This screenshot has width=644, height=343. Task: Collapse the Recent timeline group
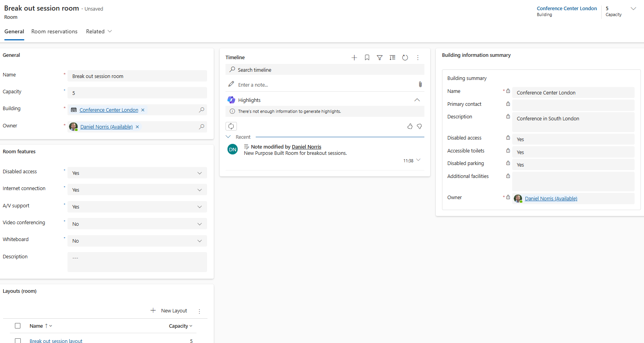pos(228,137)
